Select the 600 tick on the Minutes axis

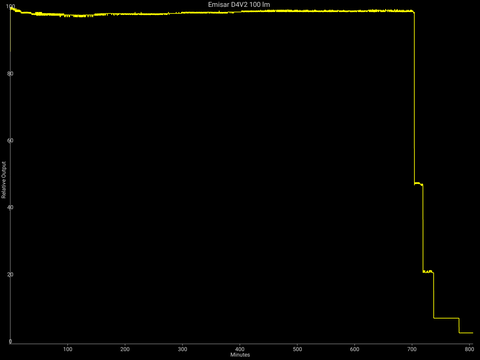(x=355, y=349)
